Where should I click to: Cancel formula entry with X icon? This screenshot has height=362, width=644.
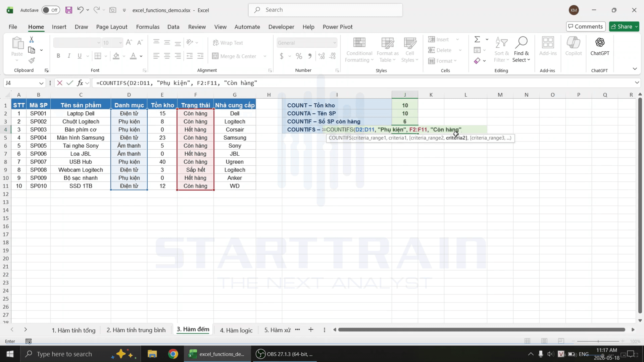point(60,83)
